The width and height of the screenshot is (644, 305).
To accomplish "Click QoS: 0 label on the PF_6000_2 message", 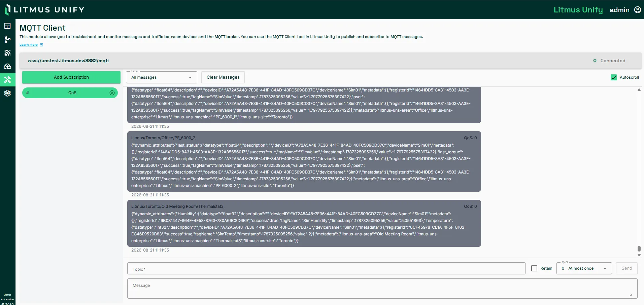I will (470, 138).
